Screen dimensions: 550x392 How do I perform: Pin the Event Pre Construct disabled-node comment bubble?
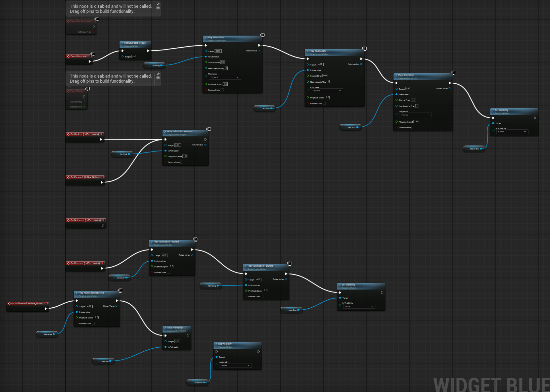click(x=158, y=4)
